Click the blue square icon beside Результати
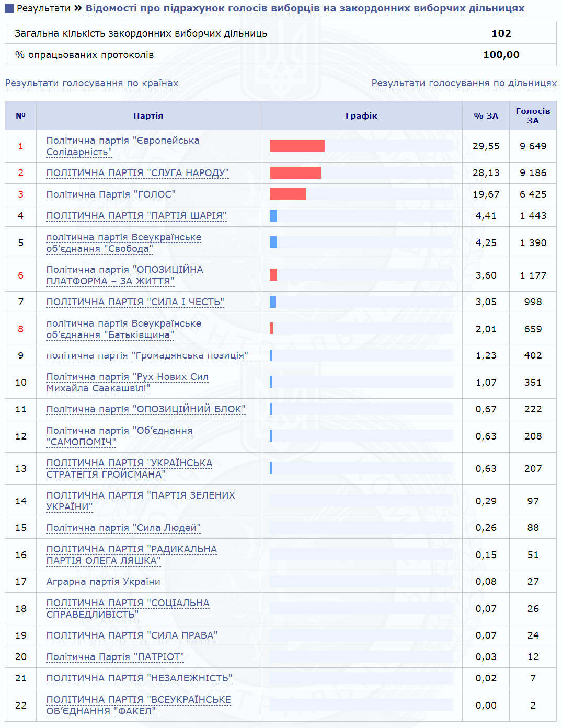 click(x=9, y=8)
